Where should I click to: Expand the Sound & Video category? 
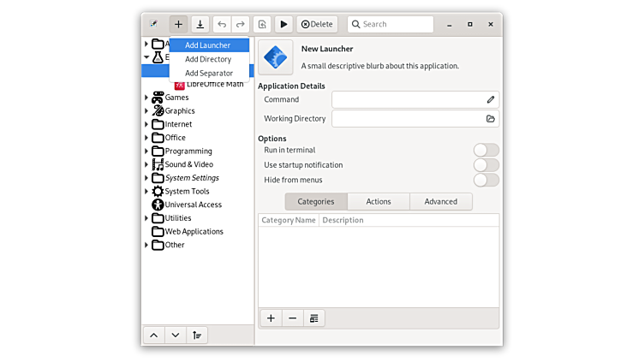tap(146, 164)
